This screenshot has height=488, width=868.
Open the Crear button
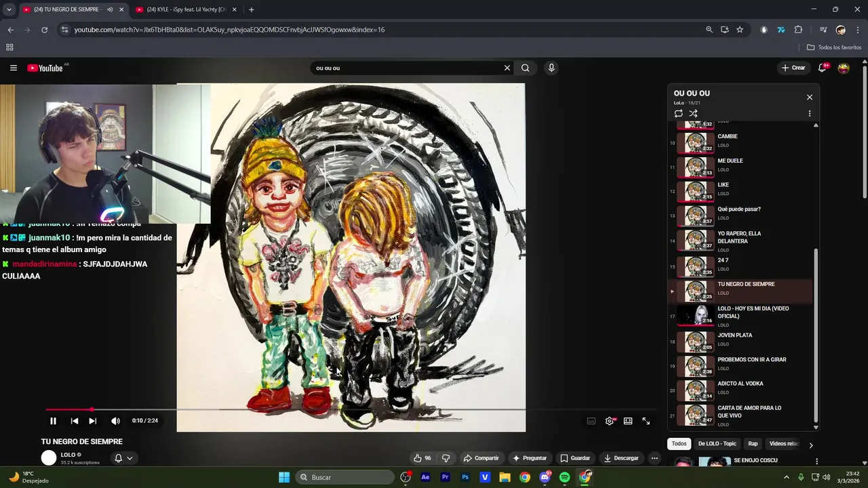point(793,68)
